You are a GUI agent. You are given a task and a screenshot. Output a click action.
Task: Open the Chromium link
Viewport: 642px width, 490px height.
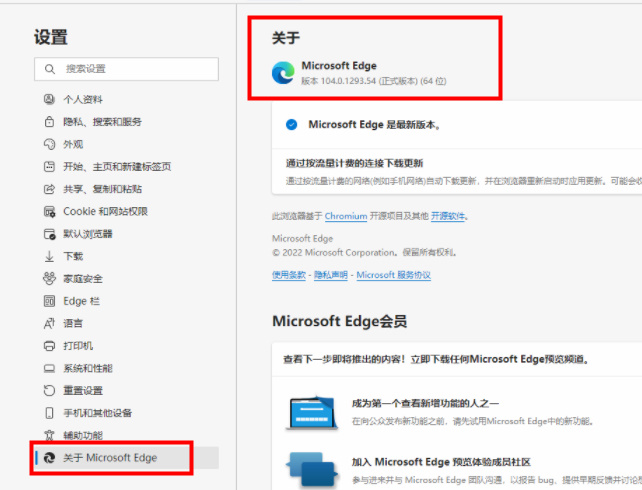click(x=346, y=216)
